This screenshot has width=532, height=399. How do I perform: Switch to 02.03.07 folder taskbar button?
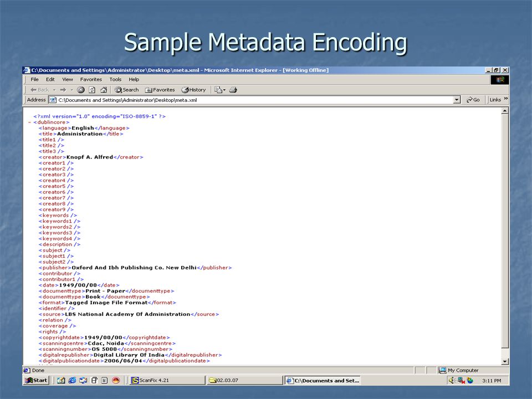pyautogui.click(x=244, y=380)
